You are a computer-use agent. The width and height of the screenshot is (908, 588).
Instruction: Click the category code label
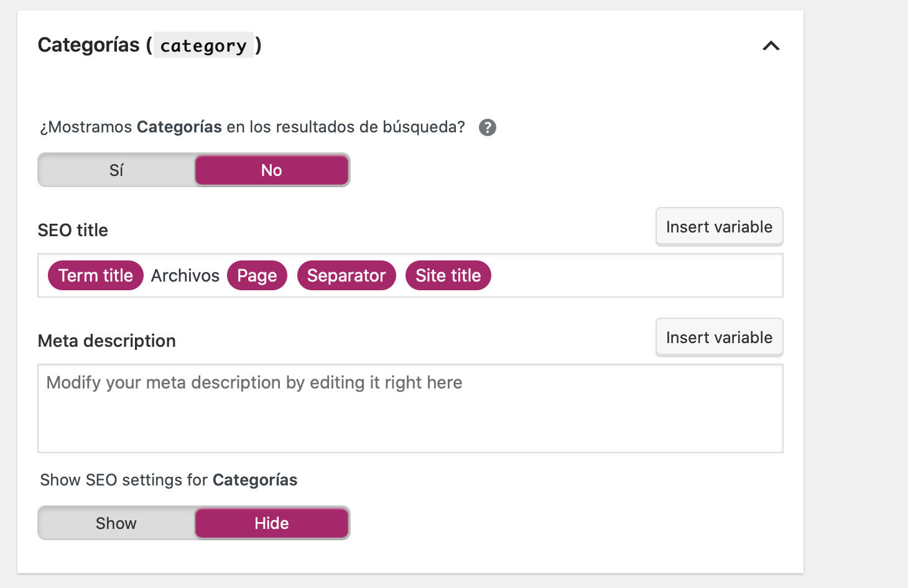tap(203, 45)
